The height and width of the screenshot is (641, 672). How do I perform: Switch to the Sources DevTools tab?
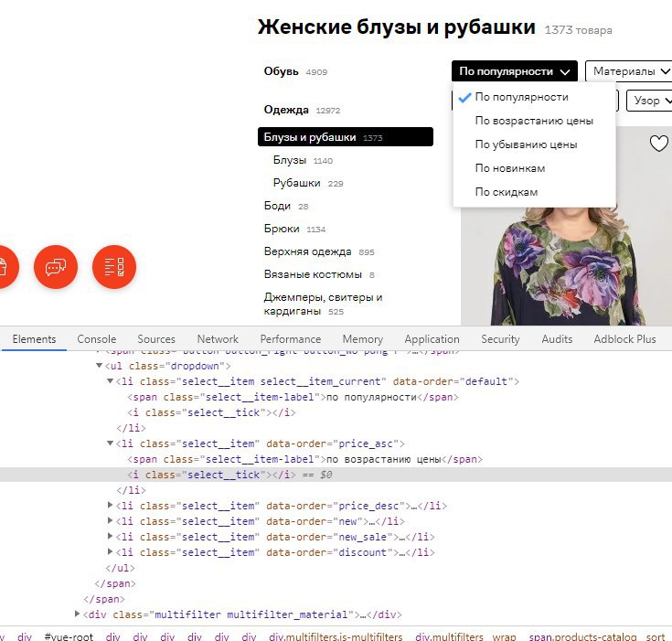(x=156, y=339)
